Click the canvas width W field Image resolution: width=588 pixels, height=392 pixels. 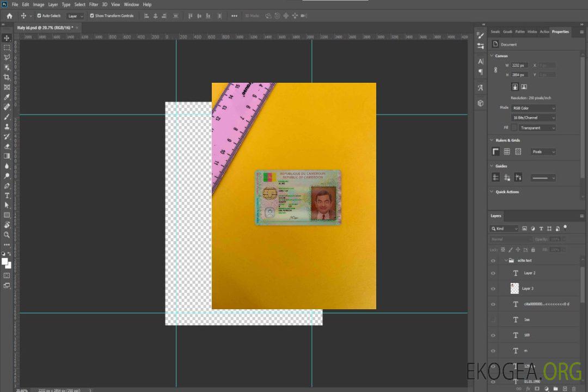(520, 65)
